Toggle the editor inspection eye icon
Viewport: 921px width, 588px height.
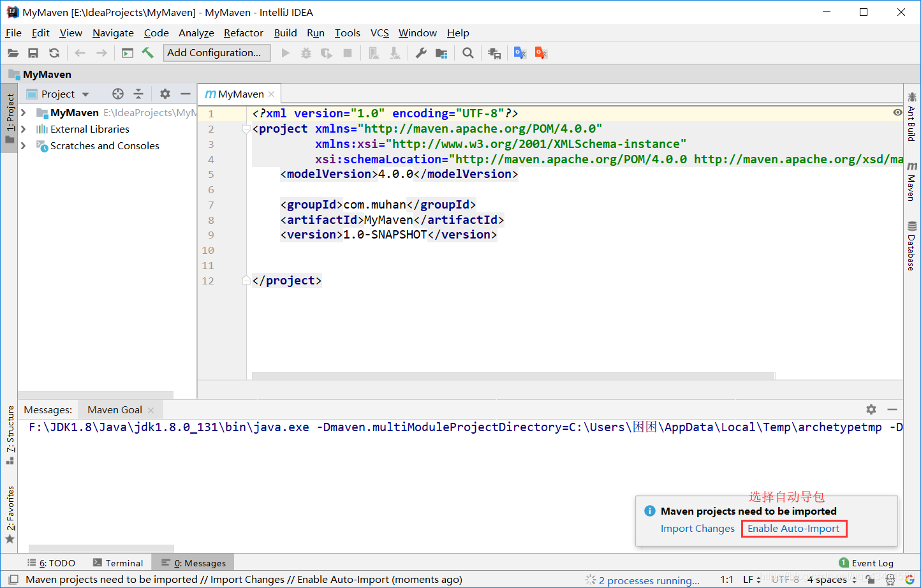click(897, 112)
